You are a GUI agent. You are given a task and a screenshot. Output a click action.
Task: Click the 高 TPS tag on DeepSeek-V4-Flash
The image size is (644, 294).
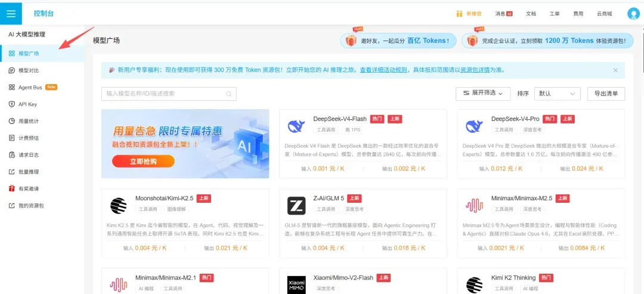pos(352,130)
